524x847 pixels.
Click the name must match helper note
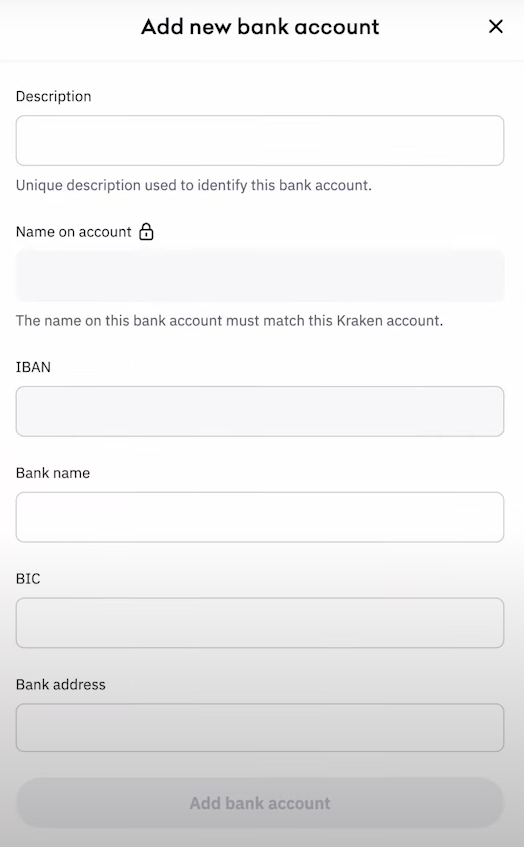230,321
